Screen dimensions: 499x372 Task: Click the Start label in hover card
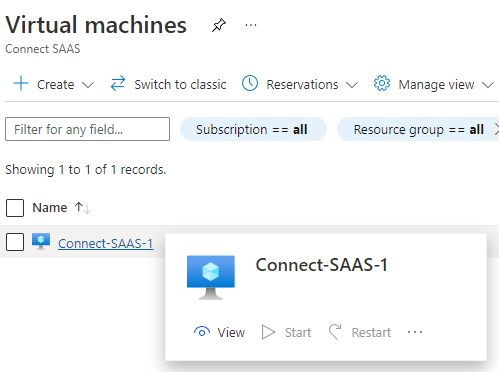(x=298, y=332)
